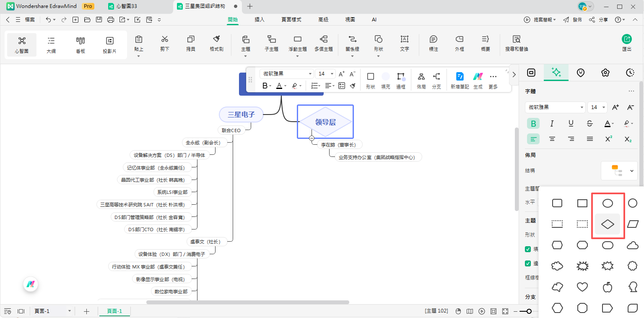The image size is (644, 318).
Task: Switch to the 插入 ribbon tab
Action: point(259,19)
